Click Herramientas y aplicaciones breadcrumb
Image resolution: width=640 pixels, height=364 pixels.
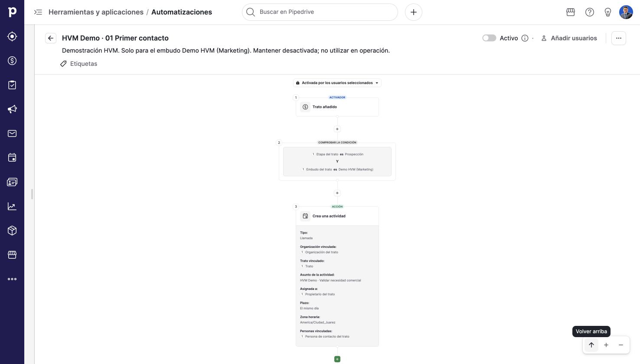(x=96, y=12)
